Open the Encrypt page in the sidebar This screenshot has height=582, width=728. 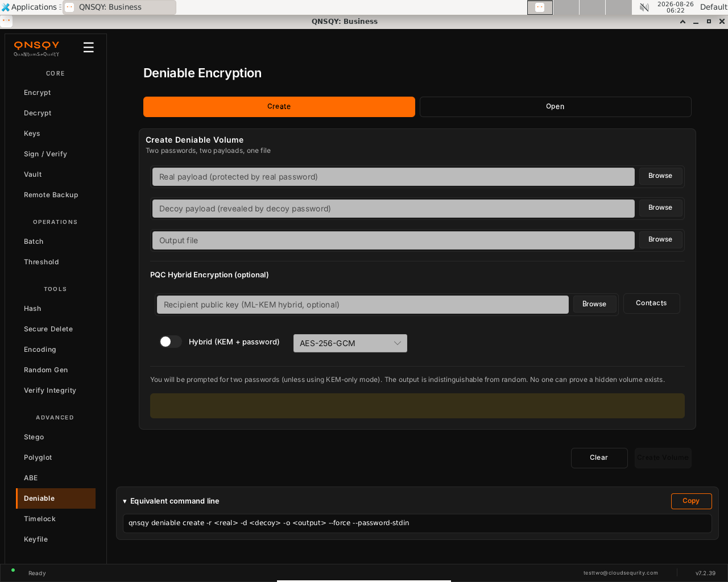coord(56,93)
